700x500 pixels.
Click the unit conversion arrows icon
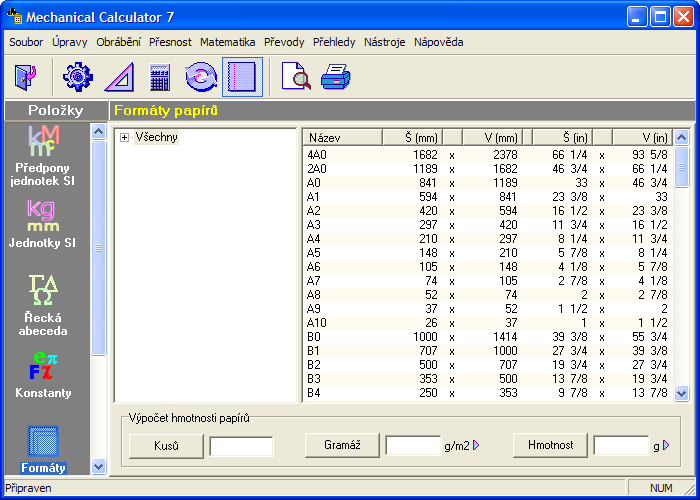[201, 77]
